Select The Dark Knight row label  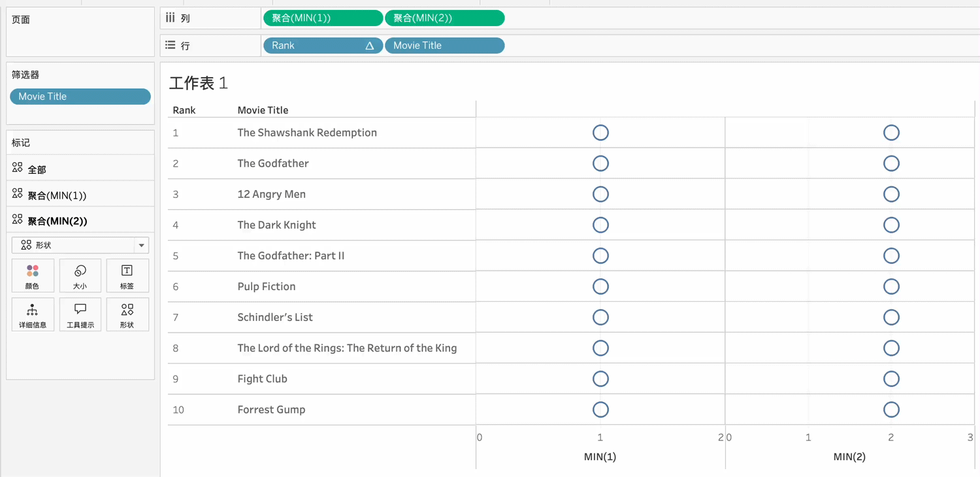(276, 225)
